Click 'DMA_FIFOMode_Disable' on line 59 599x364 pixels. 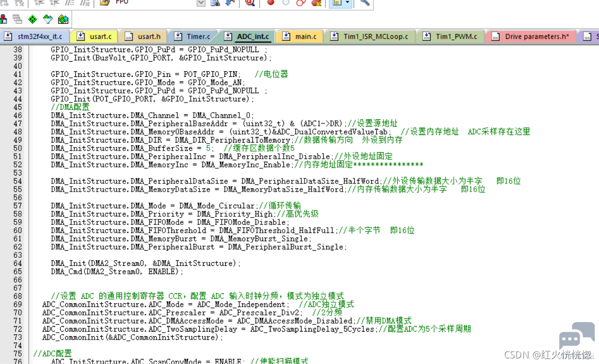coord(241,222)
